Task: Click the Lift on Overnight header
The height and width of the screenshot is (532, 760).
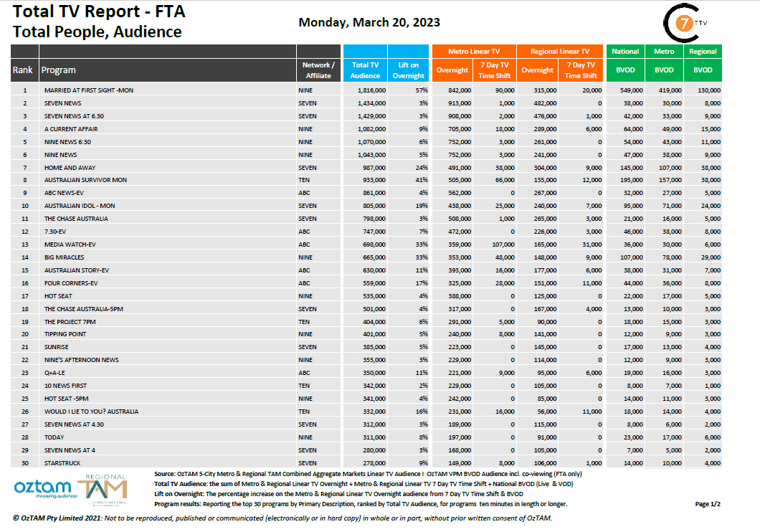Action: tap(409, 70)
